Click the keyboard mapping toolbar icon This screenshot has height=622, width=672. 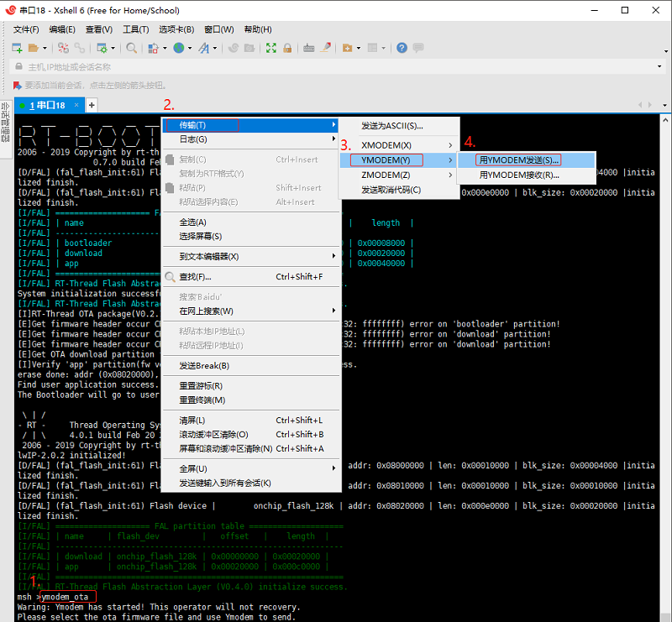pyautogui.click(x=309, y=49)
